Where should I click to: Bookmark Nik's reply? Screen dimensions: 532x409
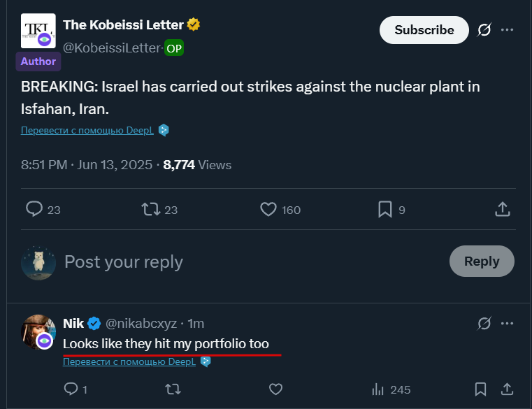point(480,389)
